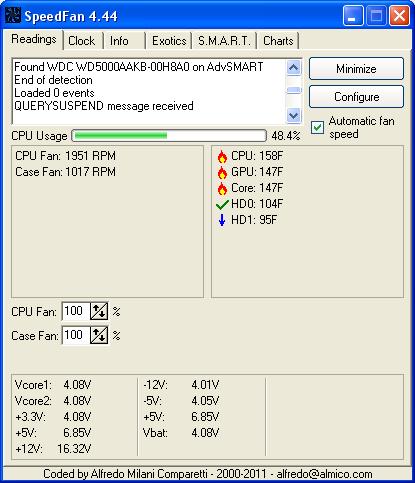
Task: Click the Case Fan percentage spinner arrows
Action: [x=99, y=335]
